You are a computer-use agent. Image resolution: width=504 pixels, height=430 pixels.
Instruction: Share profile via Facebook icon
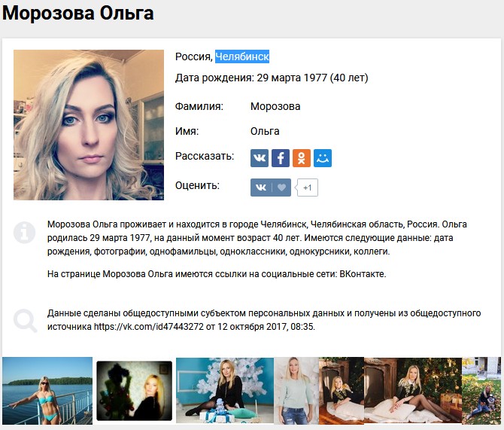[x=281, y=158]
